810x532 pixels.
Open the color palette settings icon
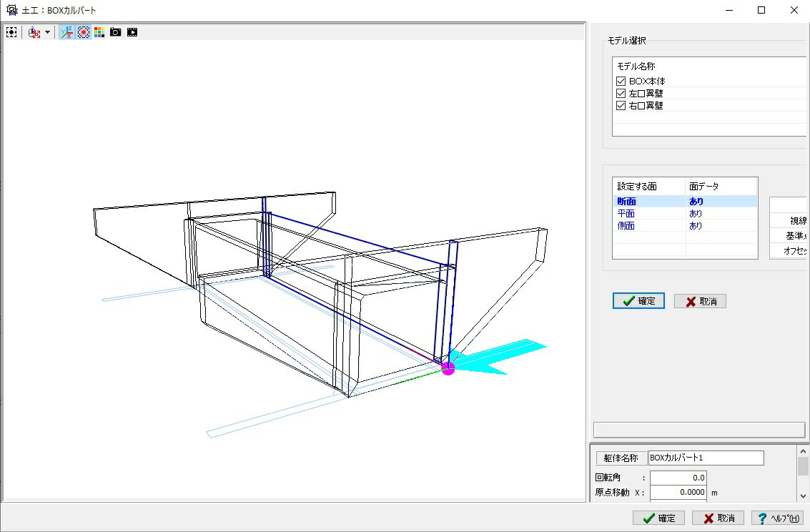click(x=99, y=32)
